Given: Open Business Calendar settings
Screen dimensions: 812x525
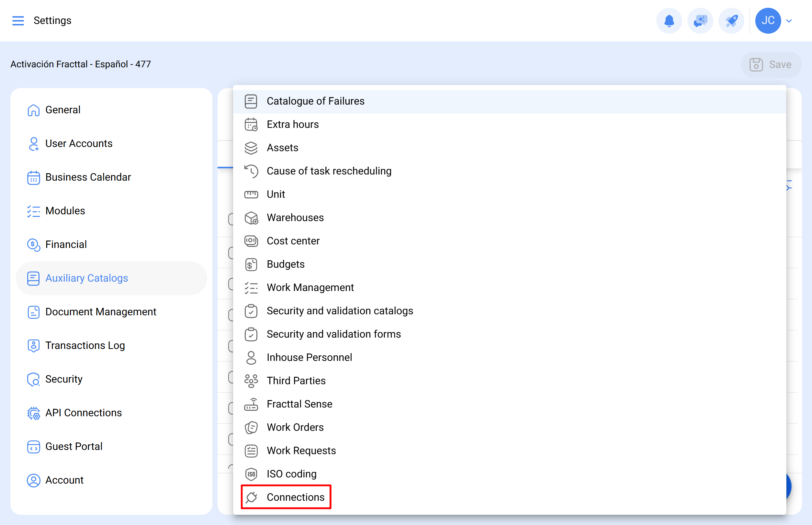Looking at the screenshot, I should click(88, 177).
